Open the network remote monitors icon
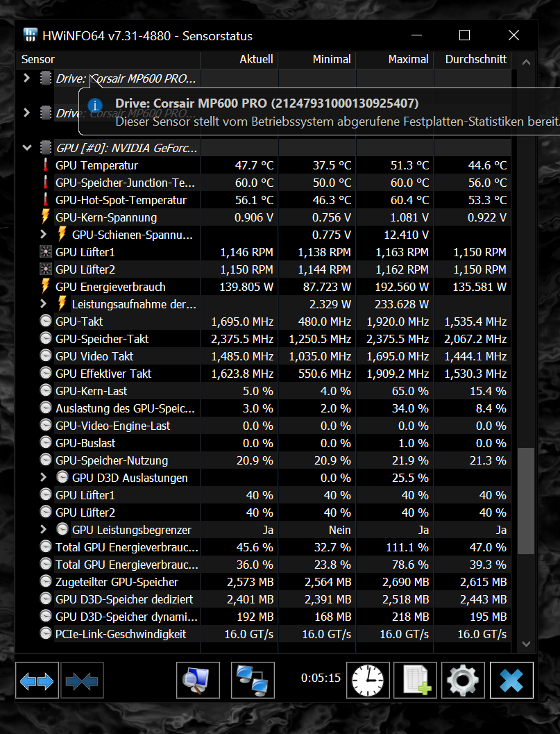 (253, 681)
